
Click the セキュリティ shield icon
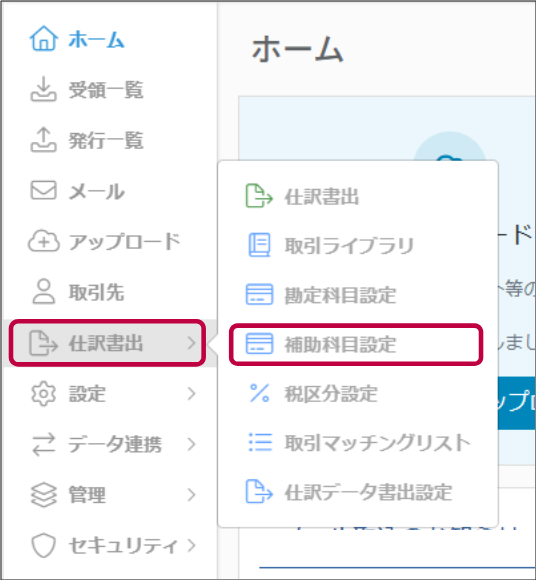(x=44, y=545)
